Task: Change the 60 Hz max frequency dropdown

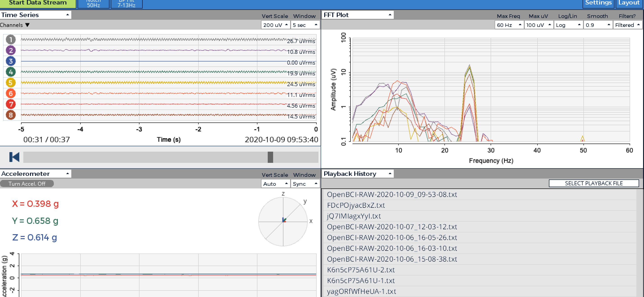Action: coord(509,25)
